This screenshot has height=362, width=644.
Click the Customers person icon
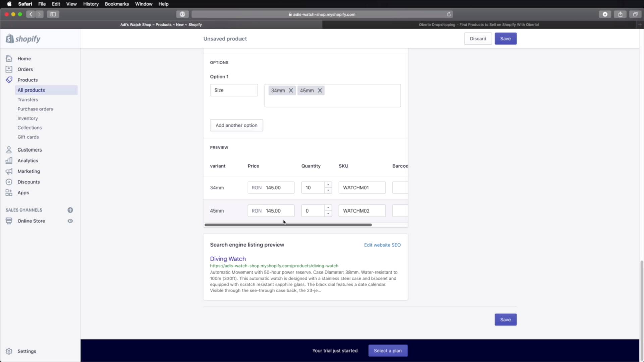(9, 150)
